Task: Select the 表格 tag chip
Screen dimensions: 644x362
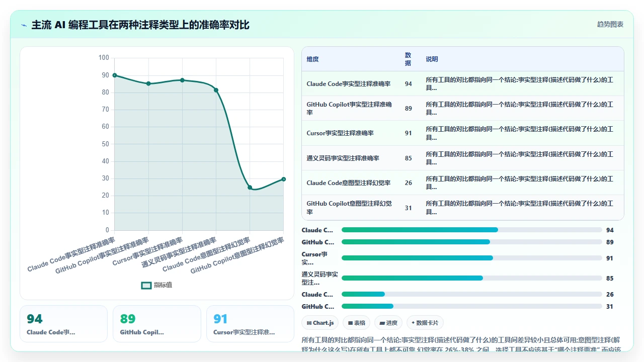Action: click(x=357, y=323)
